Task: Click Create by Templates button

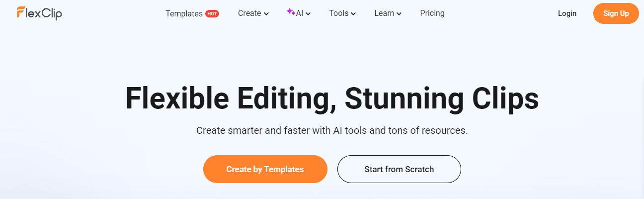Action: (265, 169)
